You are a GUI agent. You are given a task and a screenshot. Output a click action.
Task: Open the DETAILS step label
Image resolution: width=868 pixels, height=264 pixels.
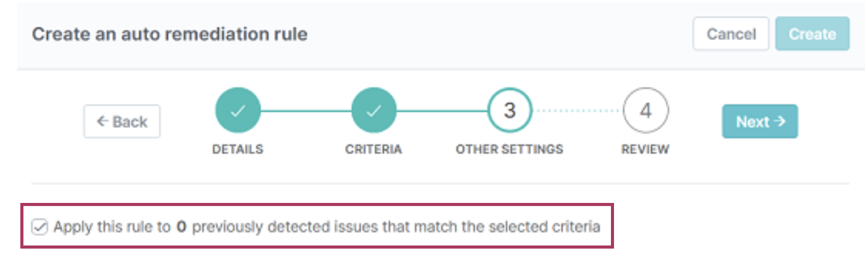pos(237,149)
